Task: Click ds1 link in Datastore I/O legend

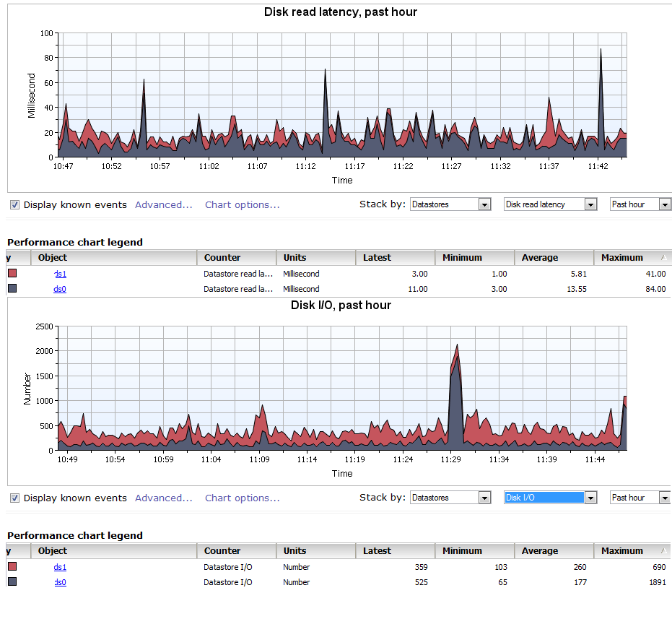Action: click(x=60, y=568)
